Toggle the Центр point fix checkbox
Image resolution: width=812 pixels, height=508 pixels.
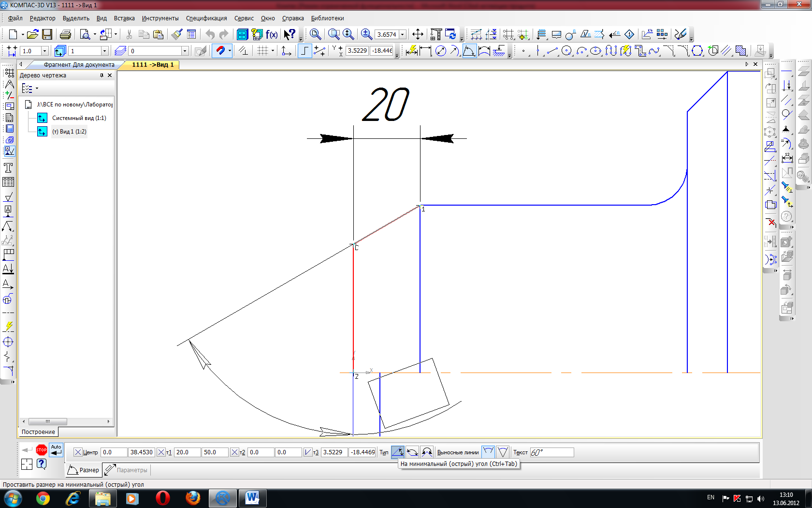point(78,452)
